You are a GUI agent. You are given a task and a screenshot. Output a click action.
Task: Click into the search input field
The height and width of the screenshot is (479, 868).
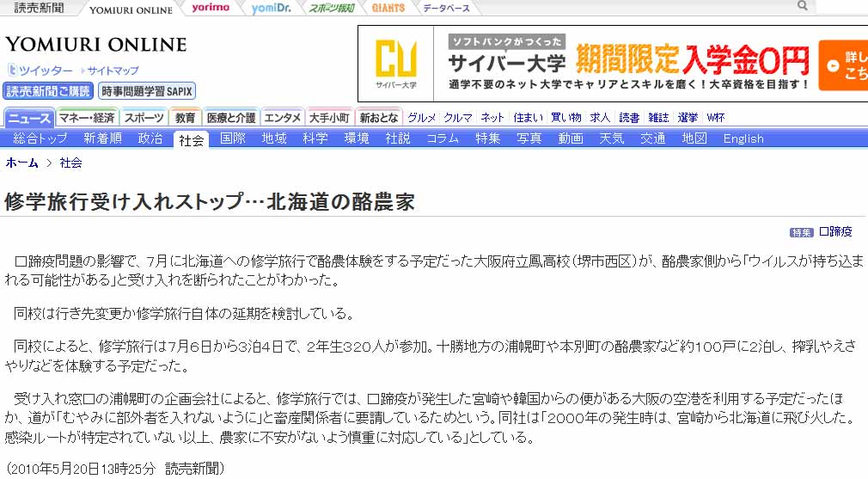point(840,7)
